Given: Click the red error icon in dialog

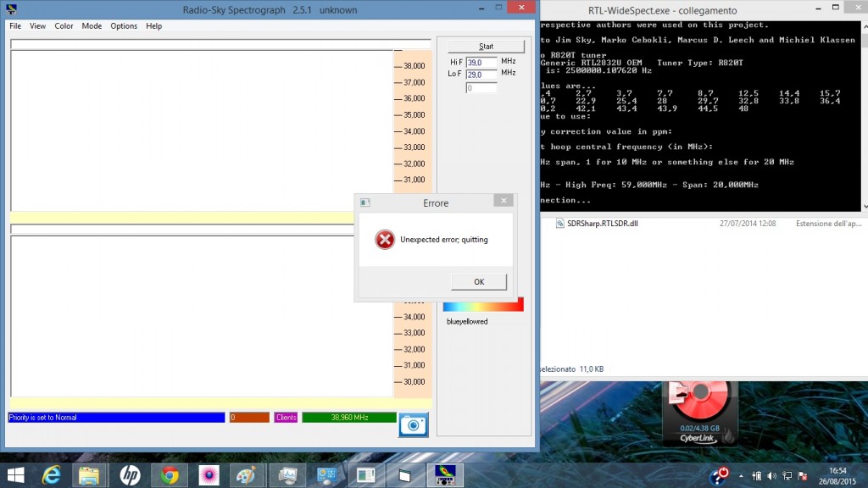Looking at the screenshot, I should [x=384, y=240].
